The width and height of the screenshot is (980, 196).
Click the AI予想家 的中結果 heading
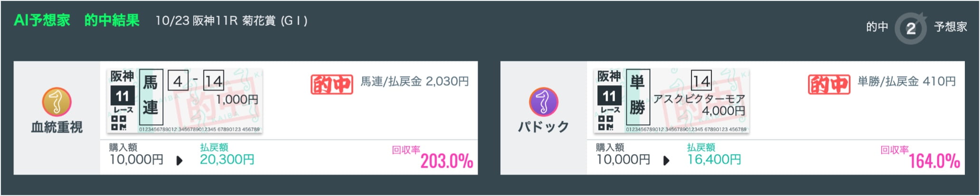tap(76, 20)
